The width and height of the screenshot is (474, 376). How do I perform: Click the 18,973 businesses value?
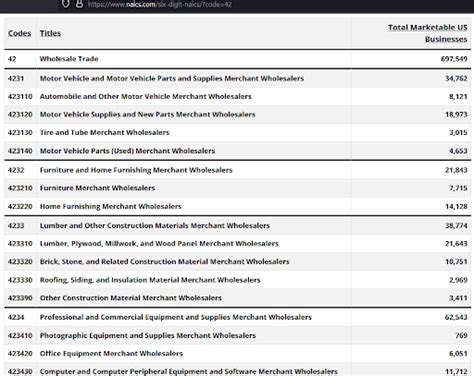tap(456, 115)
